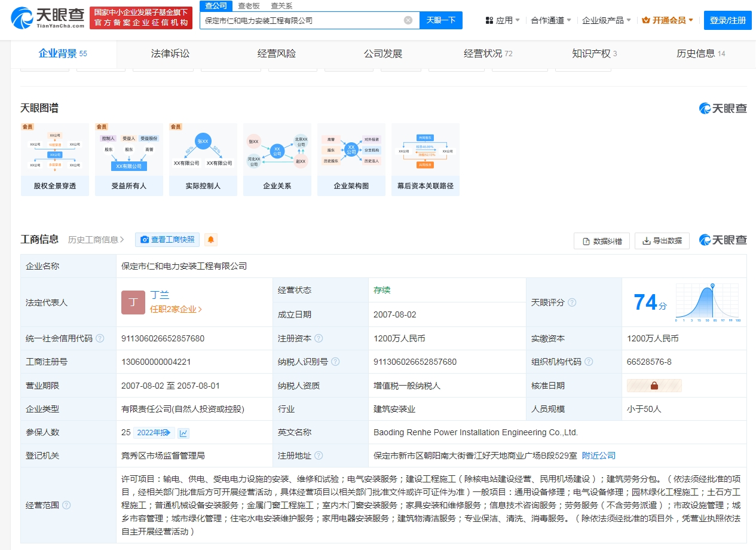The width and height of the screenshot is (756, 550).
Task: Expand the 企业级产品 dropdown
Action: click(x=607, y=20)
